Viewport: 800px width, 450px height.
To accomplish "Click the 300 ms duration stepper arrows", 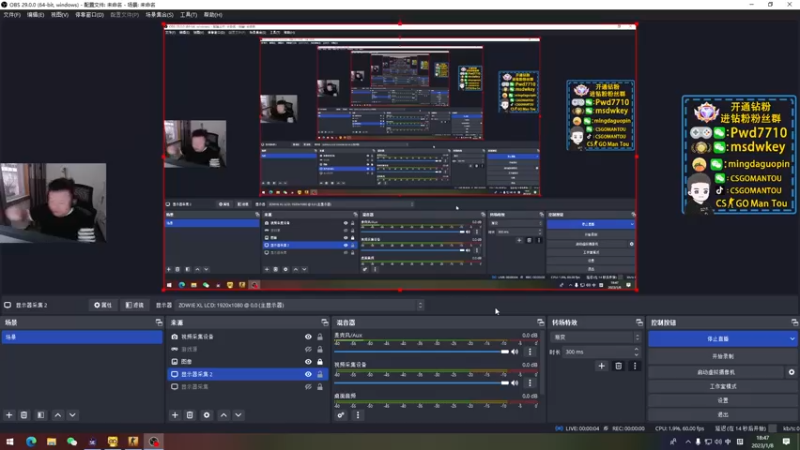I will click(x=636, y=352).
